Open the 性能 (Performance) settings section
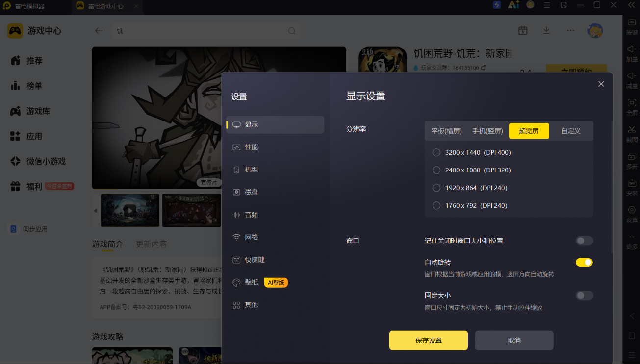 [x=275, y=147]
